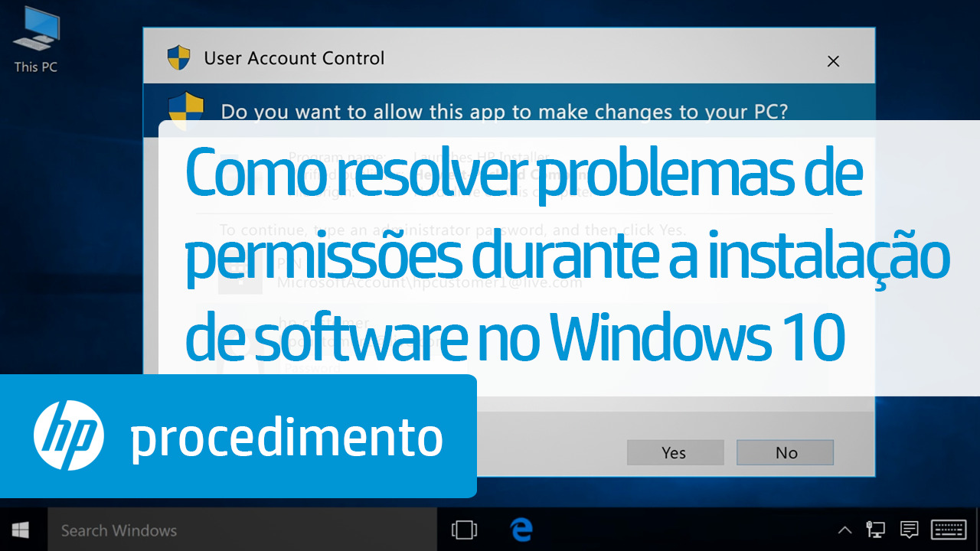
Task: Click Yes to allow changes
Action: 675,452
